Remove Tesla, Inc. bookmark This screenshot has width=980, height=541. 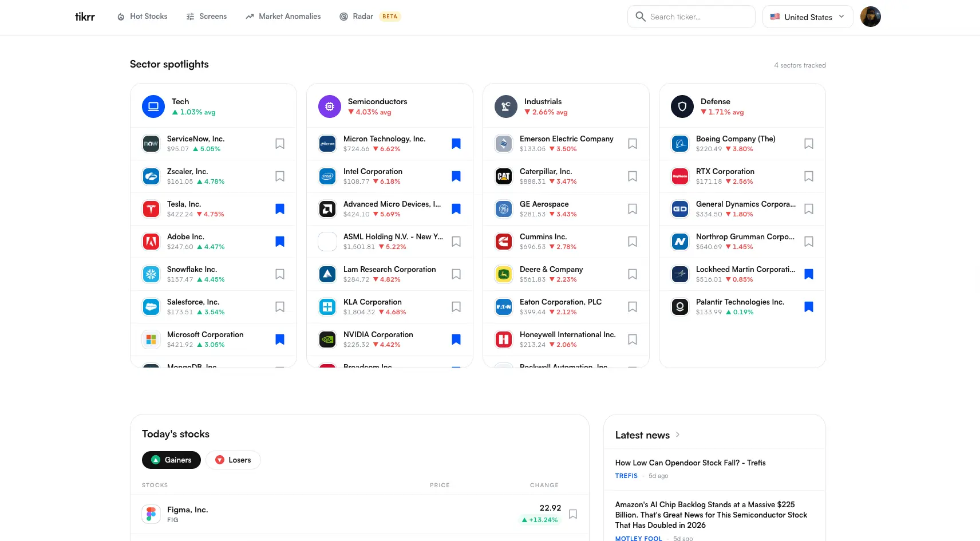(280, 209)
